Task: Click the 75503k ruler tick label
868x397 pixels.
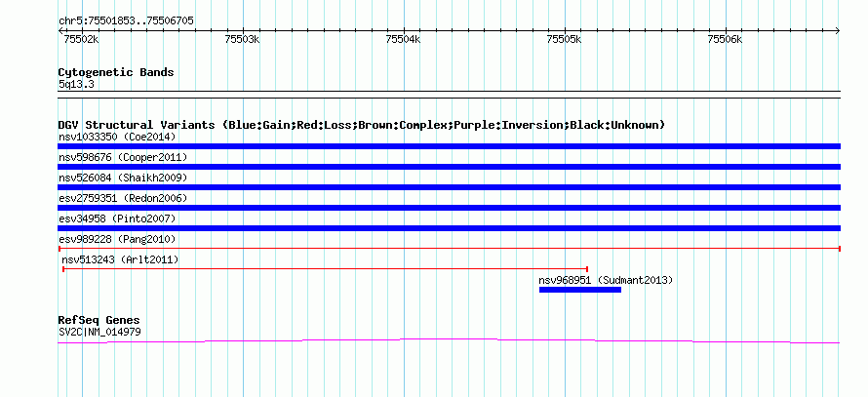Action: [x=242, y=39]
